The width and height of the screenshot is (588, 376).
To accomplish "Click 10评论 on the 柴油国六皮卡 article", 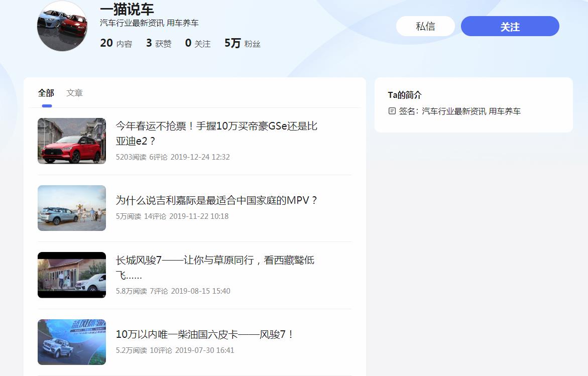I will (161, 350).
